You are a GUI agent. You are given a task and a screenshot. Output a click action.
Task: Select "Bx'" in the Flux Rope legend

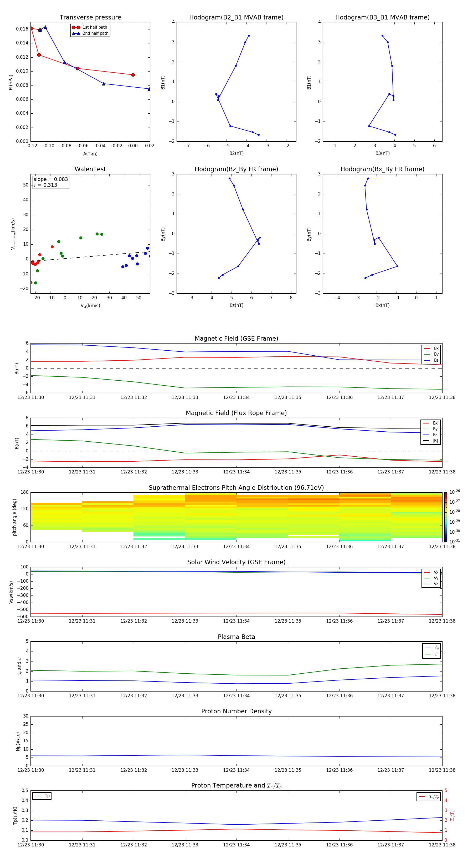(x=431, y=423)
